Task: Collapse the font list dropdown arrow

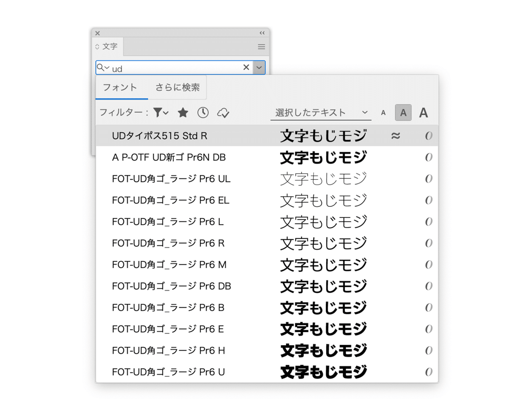Action: click(x=259, y=67)
